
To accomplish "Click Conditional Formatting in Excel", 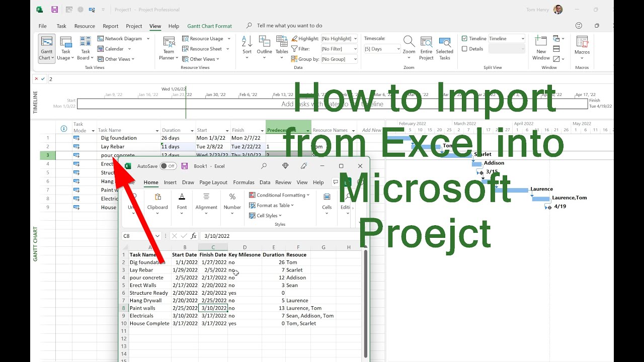I will pos(280,195).
